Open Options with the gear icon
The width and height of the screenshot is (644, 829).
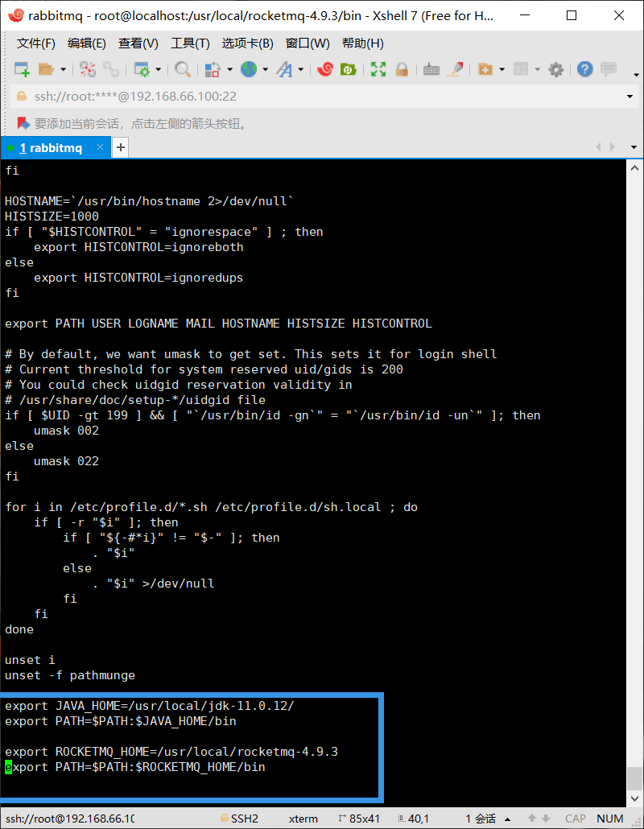tap(555, 69)
